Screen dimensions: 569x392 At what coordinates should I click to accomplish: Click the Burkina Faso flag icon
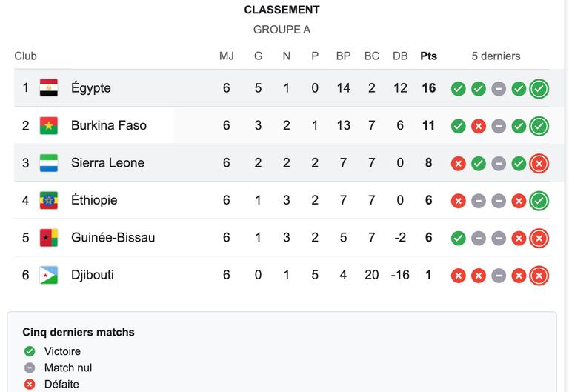click(x=49, y=125)
